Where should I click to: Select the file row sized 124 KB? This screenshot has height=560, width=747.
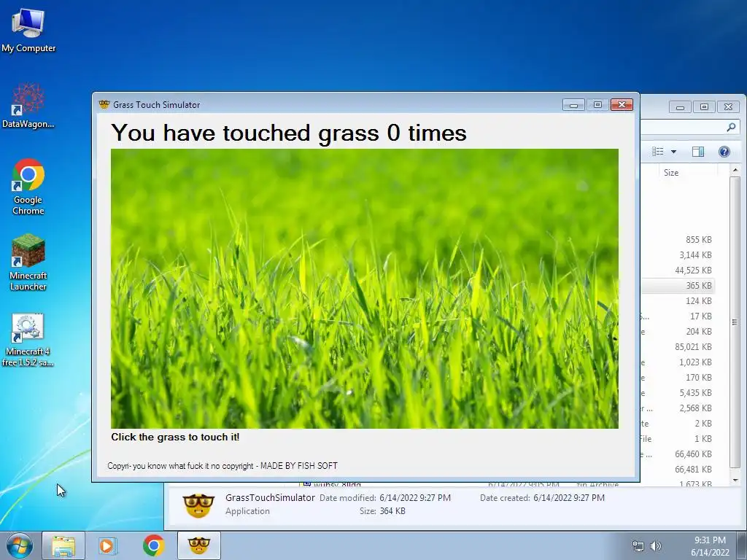[x=678, y=300]
